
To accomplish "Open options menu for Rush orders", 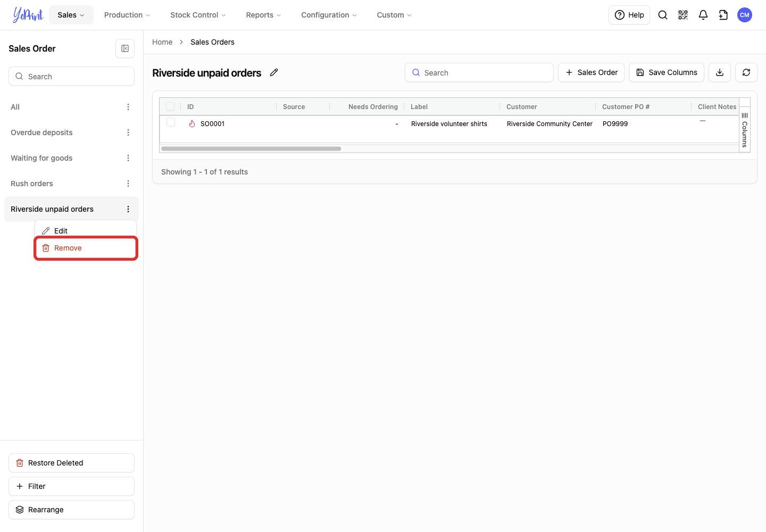I will [x=128, y=184].
